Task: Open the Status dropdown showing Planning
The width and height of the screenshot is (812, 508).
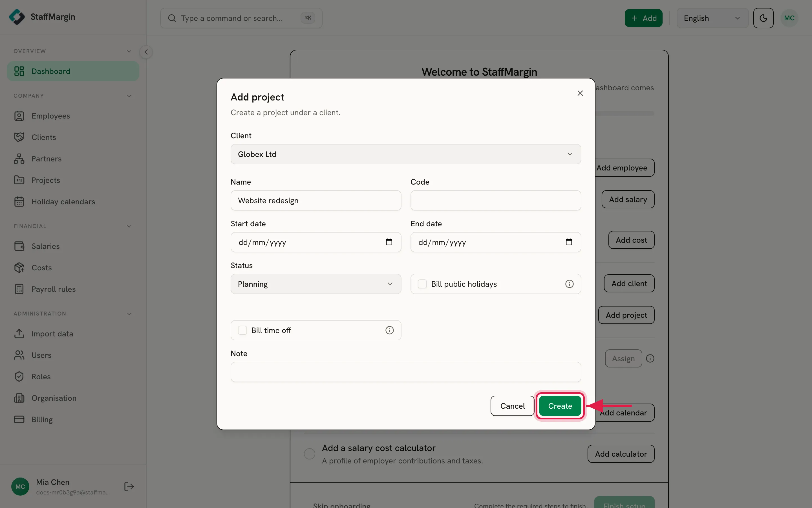Action: pyautogui.click(x=316, y=284)
